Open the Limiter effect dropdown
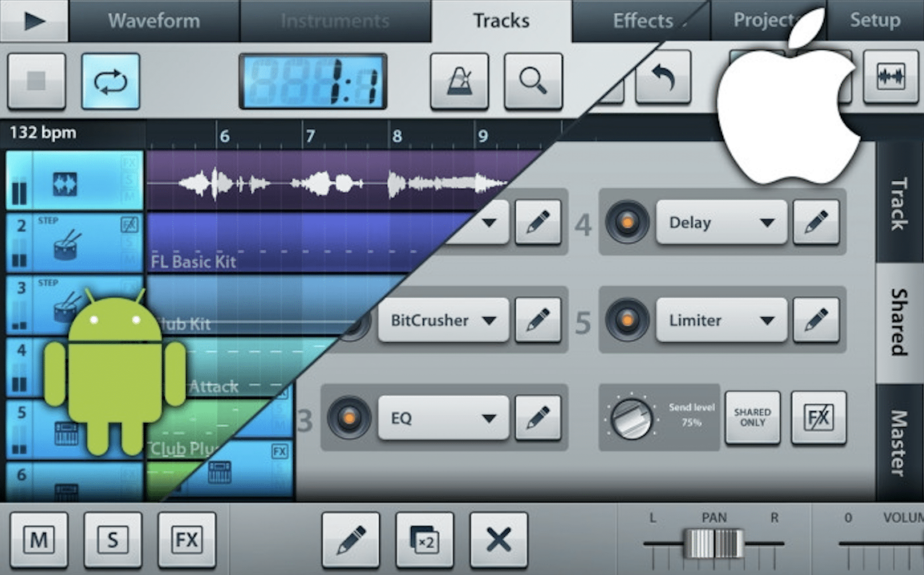The image size is (924, 575). click(x=721, y=321)
